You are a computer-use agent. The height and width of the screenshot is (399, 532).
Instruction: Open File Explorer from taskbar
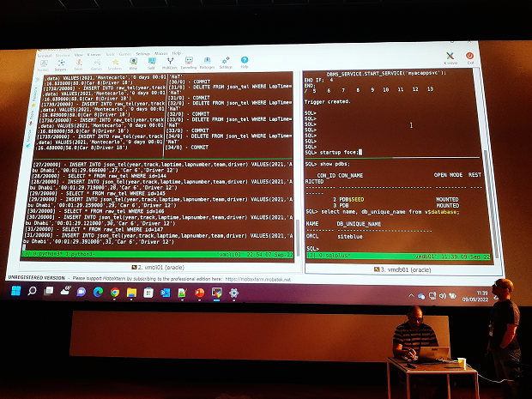(131, 293)
